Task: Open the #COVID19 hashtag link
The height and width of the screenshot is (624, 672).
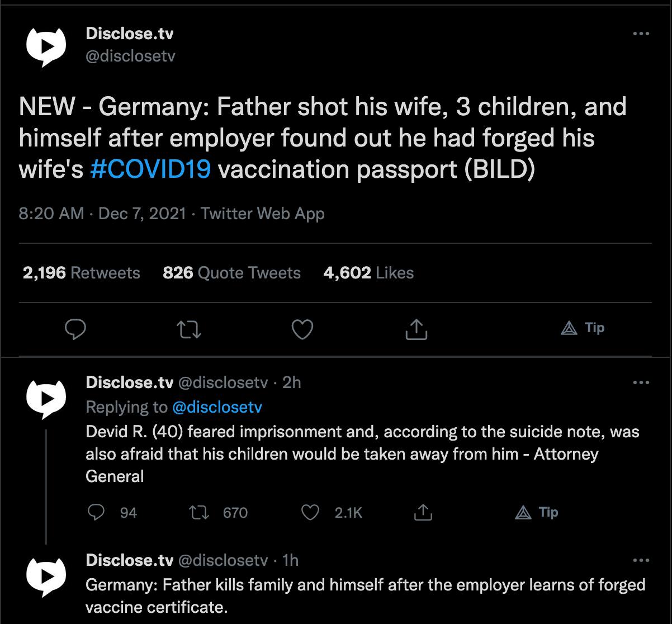Action: pos(150,170)
